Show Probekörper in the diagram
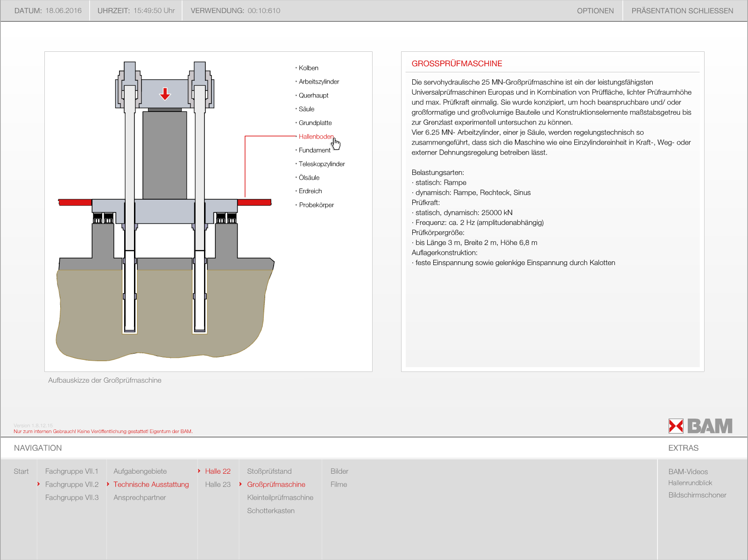 pos(316,205)
